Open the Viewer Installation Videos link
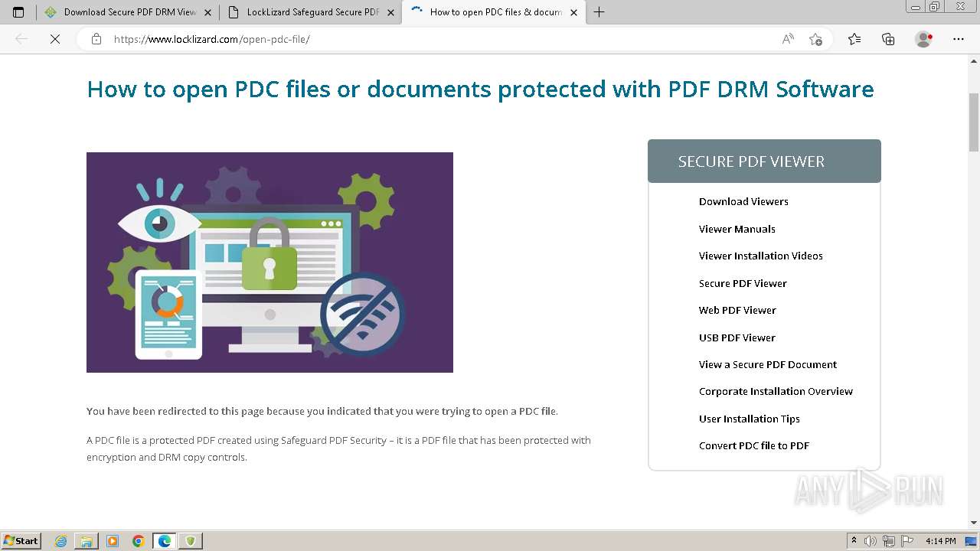980x551 pixels. coord(760,256)
